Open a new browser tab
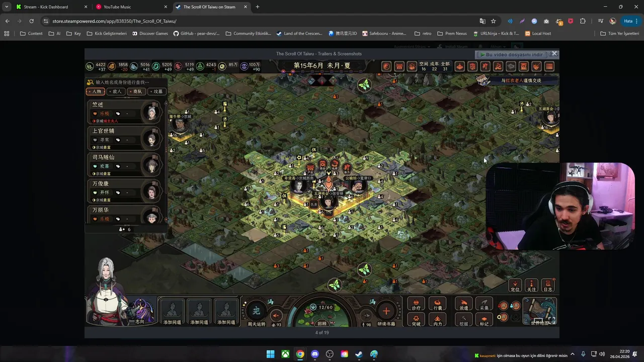This screenshot has width=644, height=362. (x=258, y=7)
